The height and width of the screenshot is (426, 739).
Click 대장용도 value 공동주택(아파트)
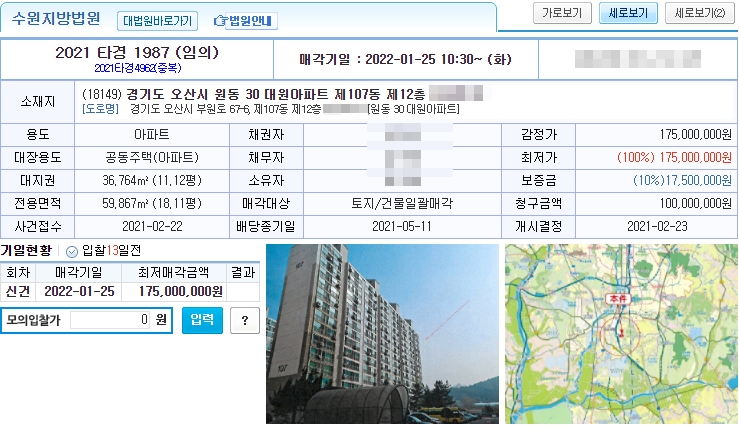pos(152,157)
